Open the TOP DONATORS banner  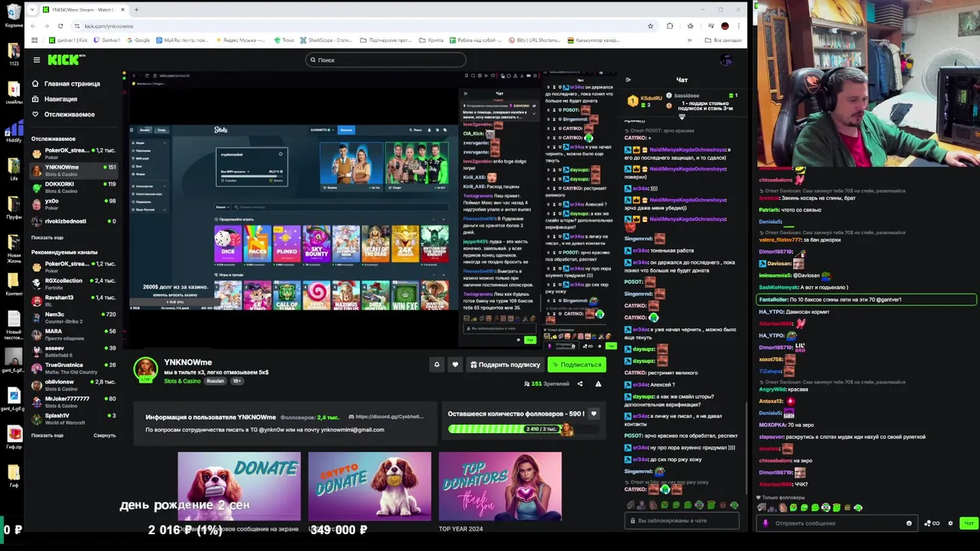500,486
